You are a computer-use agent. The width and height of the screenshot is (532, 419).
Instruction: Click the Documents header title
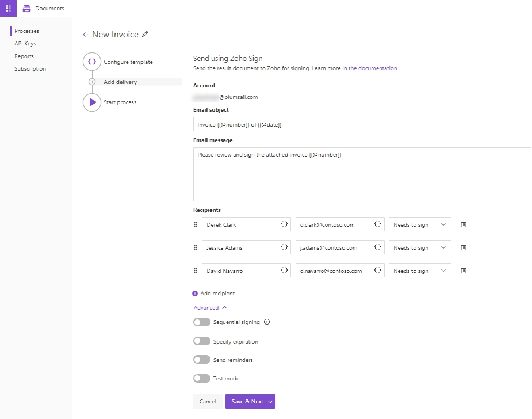(49, 9)
